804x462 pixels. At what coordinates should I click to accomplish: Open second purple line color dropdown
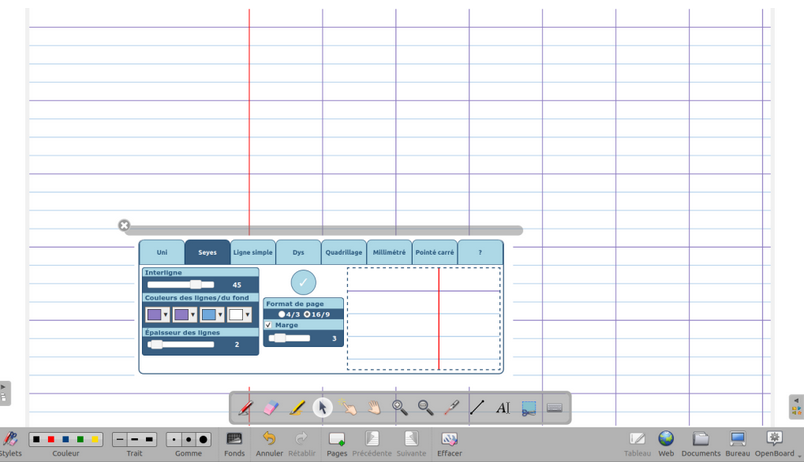185,315
